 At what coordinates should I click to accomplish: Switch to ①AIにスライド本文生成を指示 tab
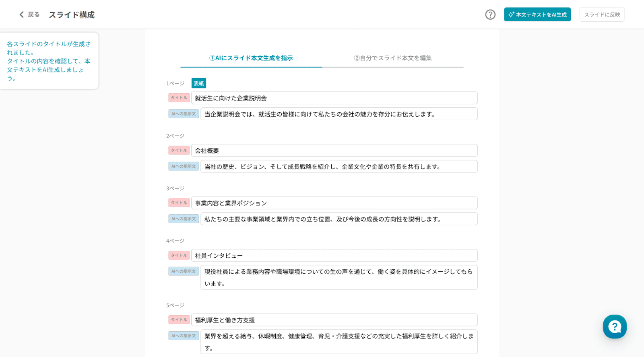[251, 58]
